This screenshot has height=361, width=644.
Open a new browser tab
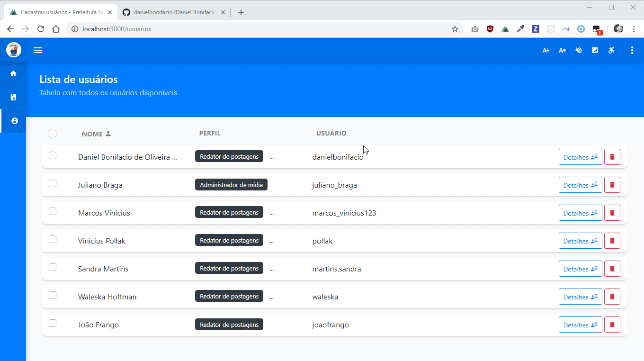point(241,12)
